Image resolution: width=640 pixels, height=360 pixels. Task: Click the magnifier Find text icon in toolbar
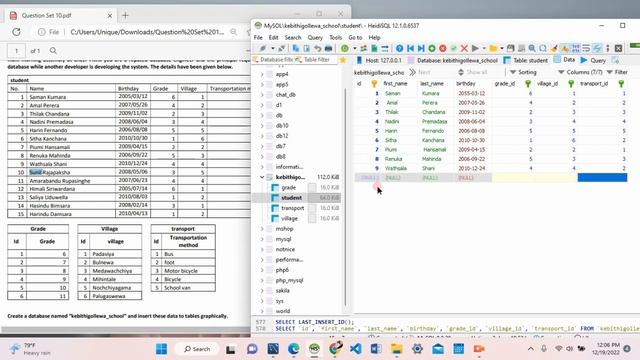coord(532,49)
